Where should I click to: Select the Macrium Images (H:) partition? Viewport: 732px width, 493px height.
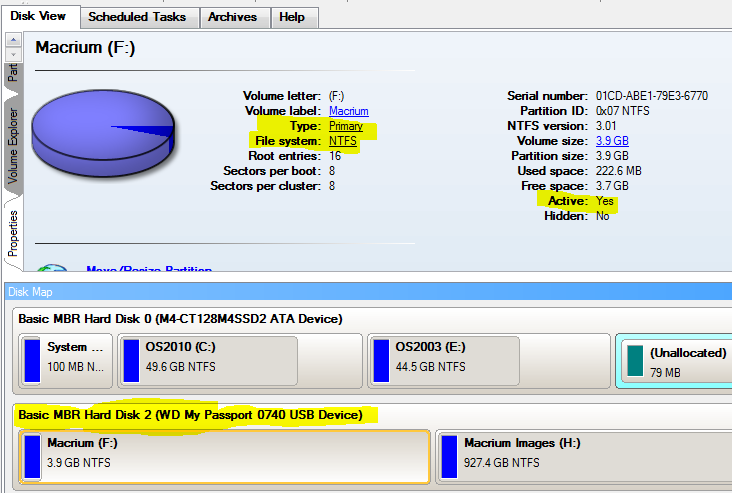coord(584,457)
